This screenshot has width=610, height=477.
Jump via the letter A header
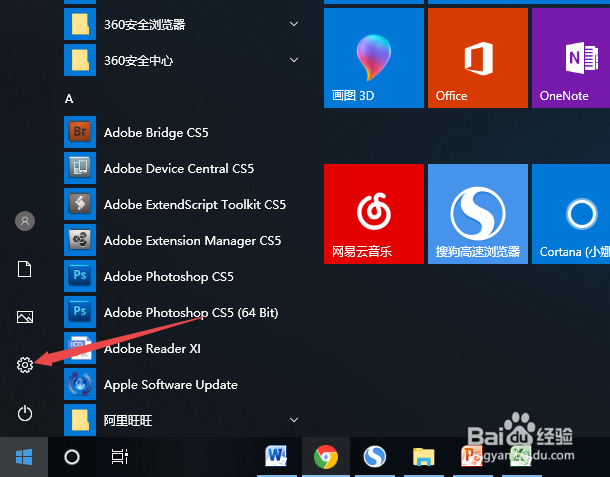pyautogui.click(x=69, y=99)
